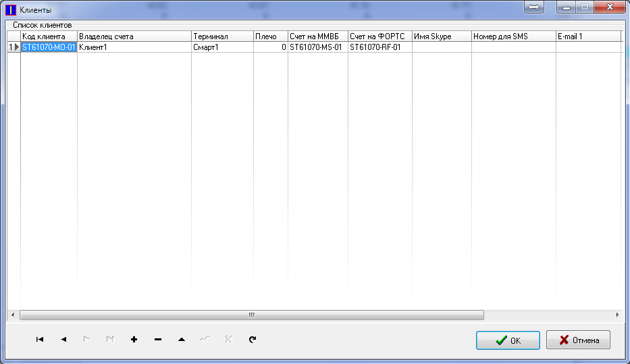Click the Отмена button
Viewport: 630px width, 364px height.
(x=578, y=340)
